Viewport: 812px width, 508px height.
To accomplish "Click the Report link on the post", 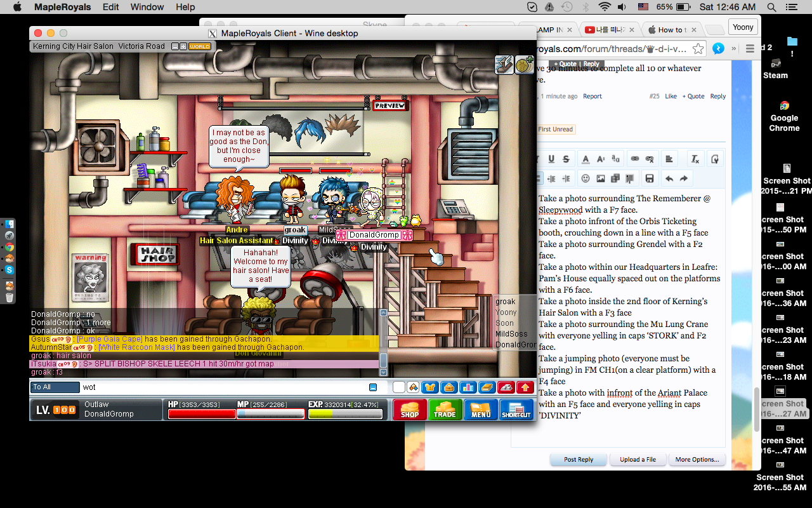I will (593, 97).
